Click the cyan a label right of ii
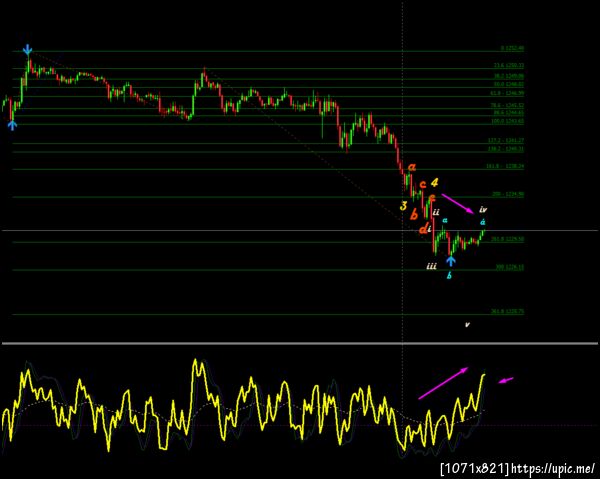600x479 pixels. pos(445,220)
